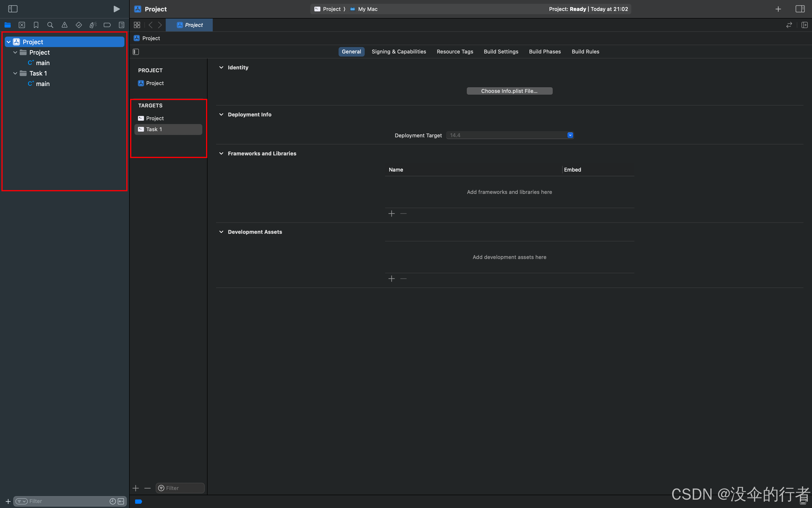Viewport: 812px width, 508px height.
Task: Select the root Project in navigator
Action: click(x=64, y=42)
